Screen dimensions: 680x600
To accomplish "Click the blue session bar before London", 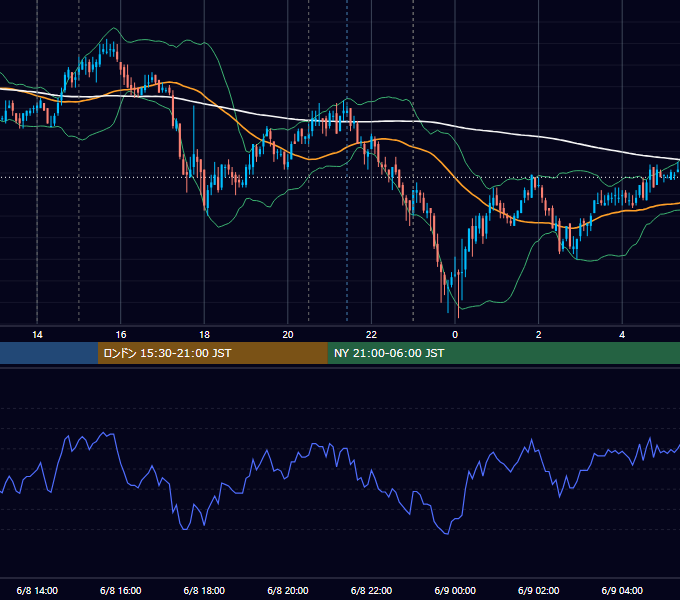I will 49,353.
